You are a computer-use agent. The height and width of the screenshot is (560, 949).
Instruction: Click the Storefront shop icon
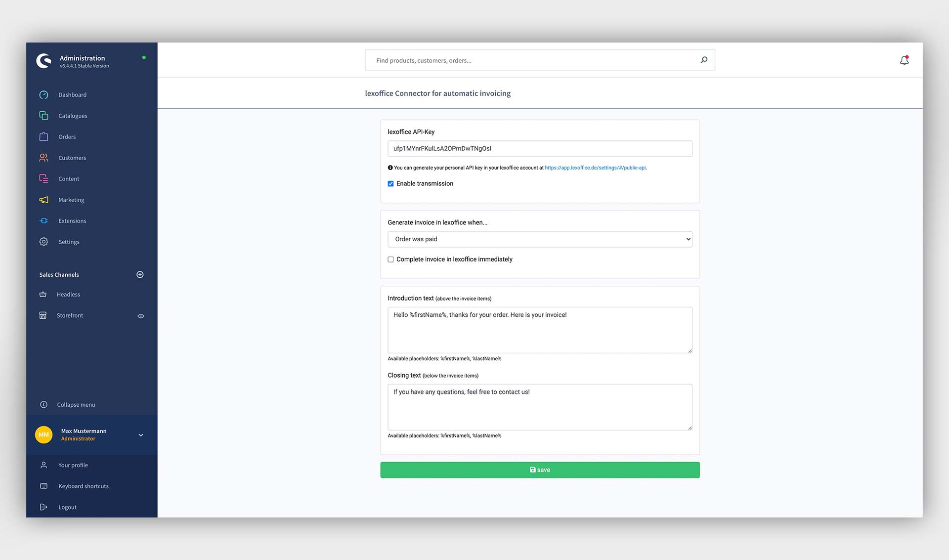(43, 315)
